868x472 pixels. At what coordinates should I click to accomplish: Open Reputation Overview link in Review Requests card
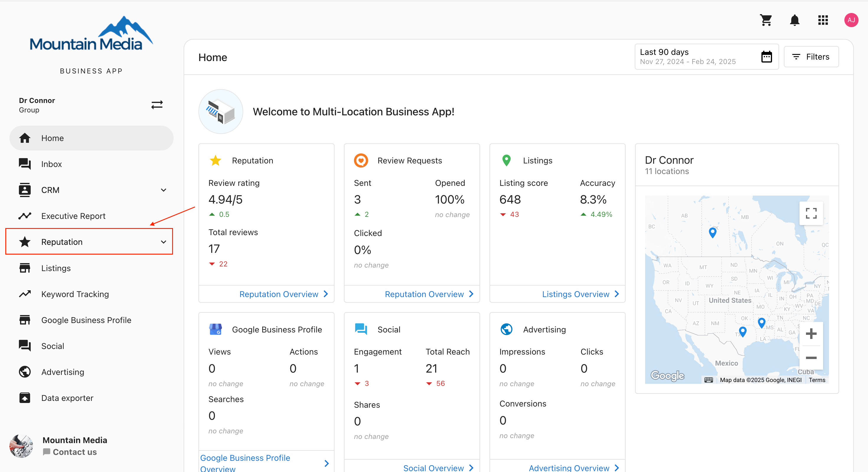pyautogui.click(x=429, y=294)
